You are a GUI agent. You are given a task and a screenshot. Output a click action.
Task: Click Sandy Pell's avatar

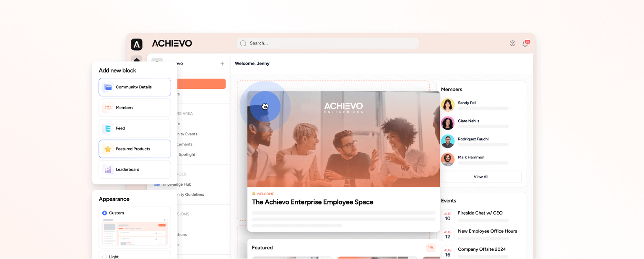tap(448, 105)
